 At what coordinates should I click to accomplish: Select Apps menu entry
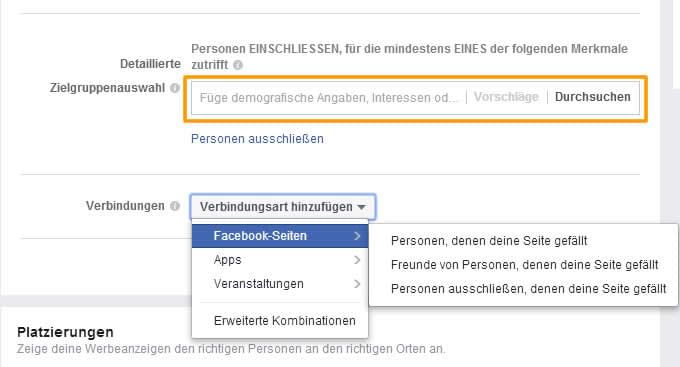point(280,260)
